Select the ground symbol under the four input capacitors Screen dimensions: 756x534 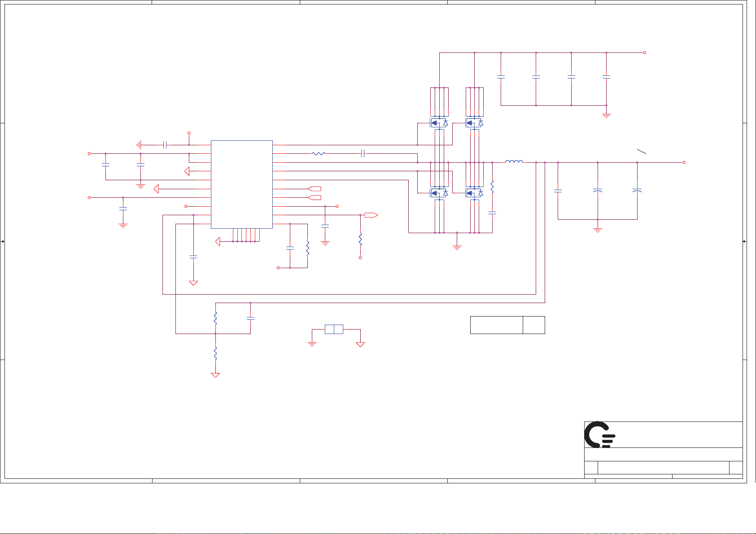(606, 115)
